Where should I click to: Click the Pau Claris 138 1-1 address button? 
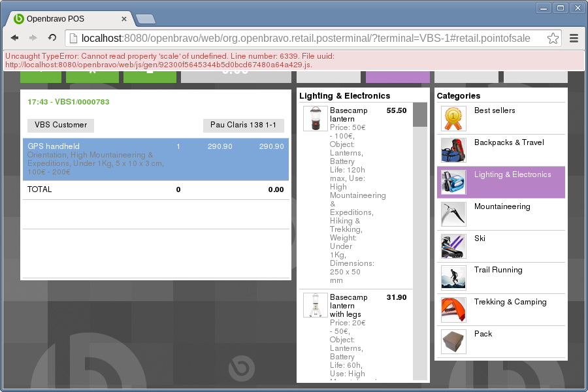click(x=244, y=125)
